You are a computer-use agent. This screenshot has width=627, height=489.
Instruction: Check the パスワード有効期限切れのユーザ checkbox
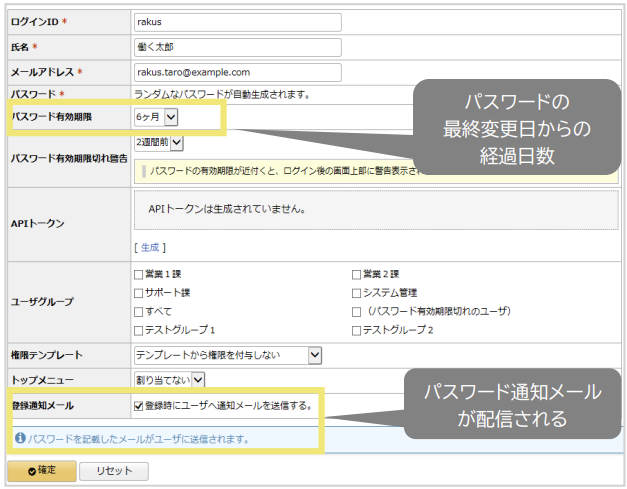click(x=357, y=311)
